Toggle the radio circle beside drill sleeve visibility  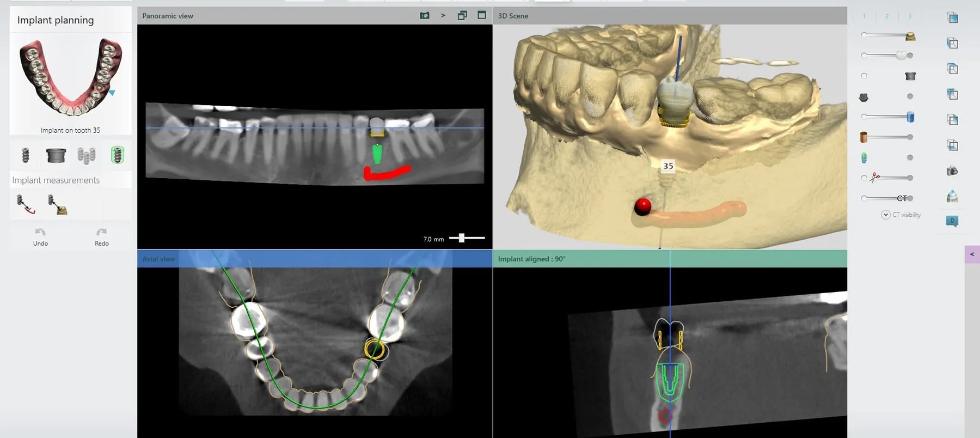coord(864,76)
